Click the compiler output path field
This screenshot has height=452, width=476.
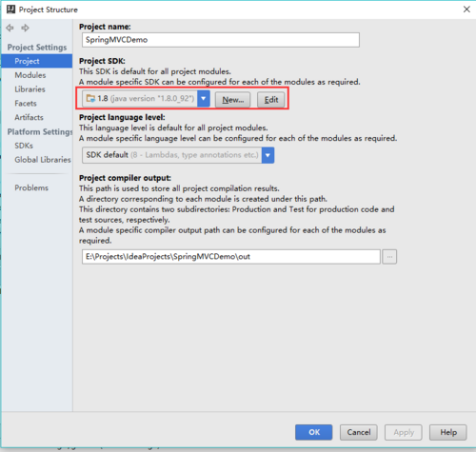click(231, 257)
